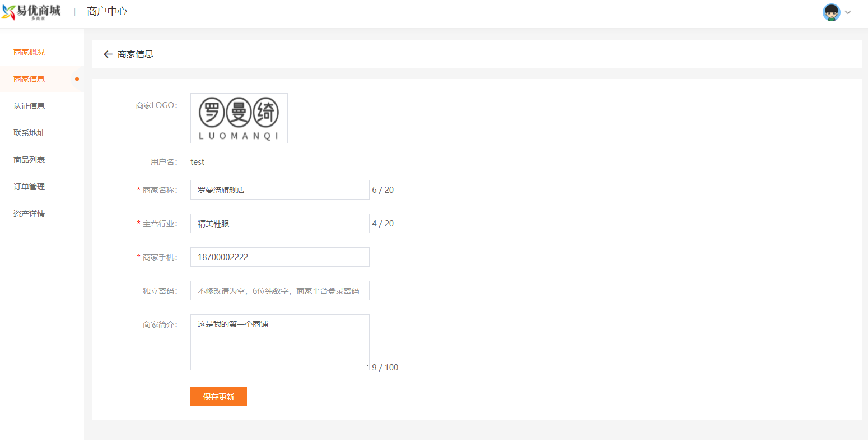Click the 罗曼绮 merchant logo image
Viewport: 868px width, 440px height.
click(239, 118)
